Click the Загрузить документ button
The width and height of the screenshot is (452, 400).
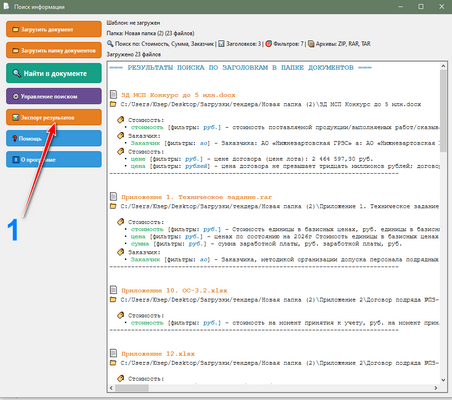coord(54,29)
